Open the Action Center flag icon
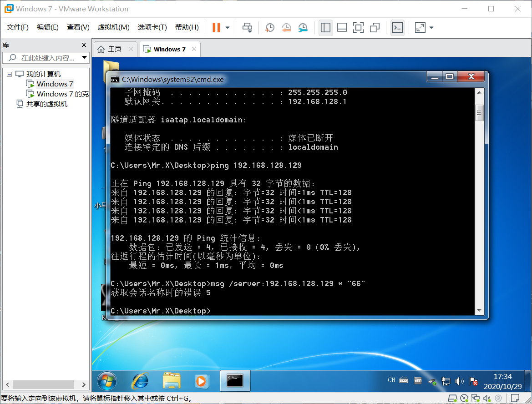This screenshot has height=404, width=532. tap(473, 381)
